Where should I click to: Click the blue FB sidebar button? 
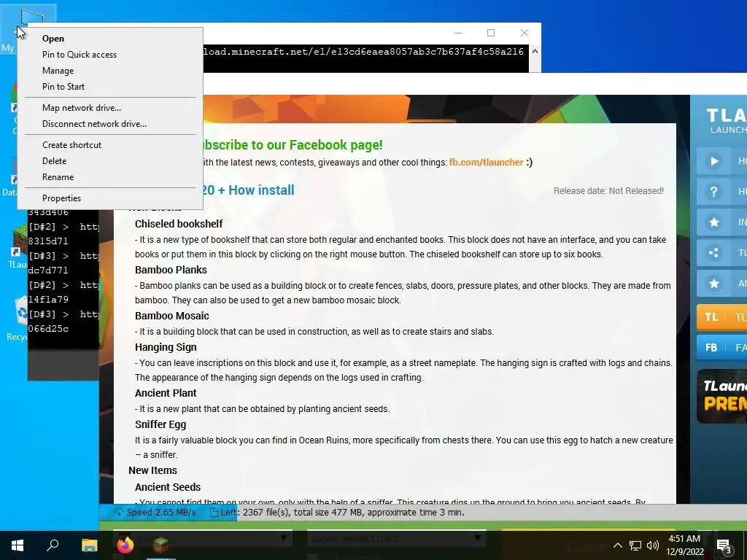(x=721, y=348)
